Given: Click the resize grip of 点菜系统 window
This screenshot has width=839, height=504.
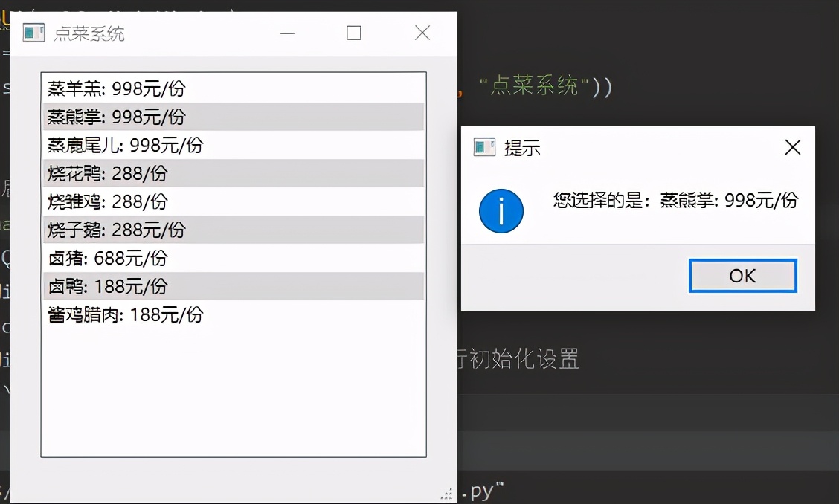Looking at the screenshot, I should (x=447, y=494).
